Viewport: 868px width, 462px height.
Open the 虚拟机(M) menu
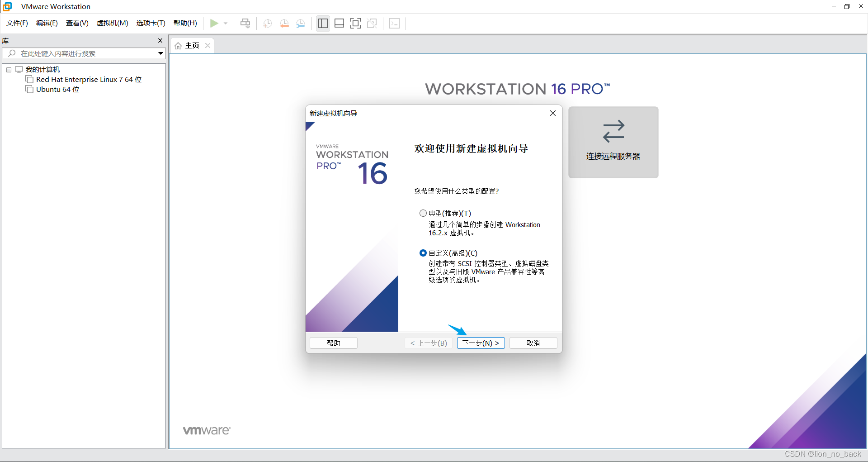point(112,23)
